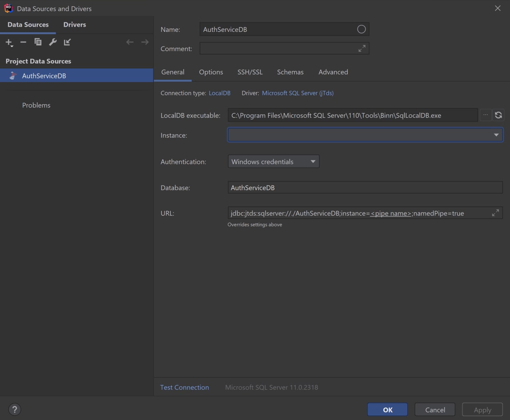Close the Data Sources and Drivers dialog

(x=498, y=8)
